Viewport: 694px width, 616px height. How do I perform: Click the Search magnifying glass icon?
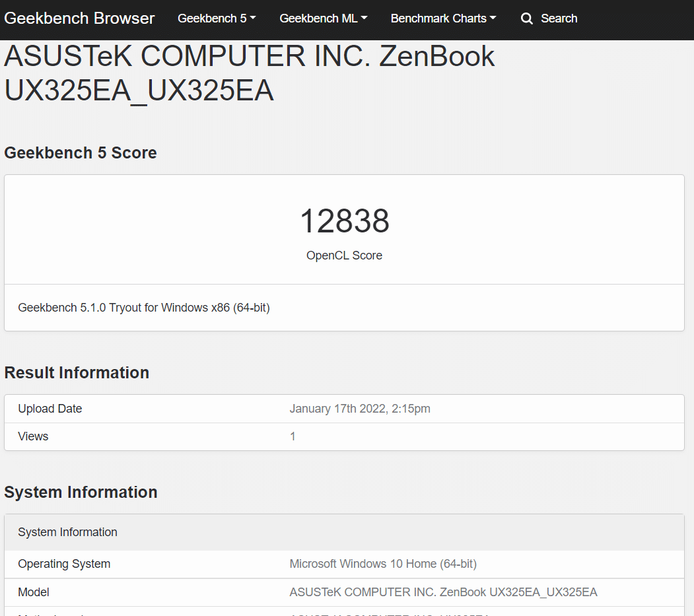[526, 18]
